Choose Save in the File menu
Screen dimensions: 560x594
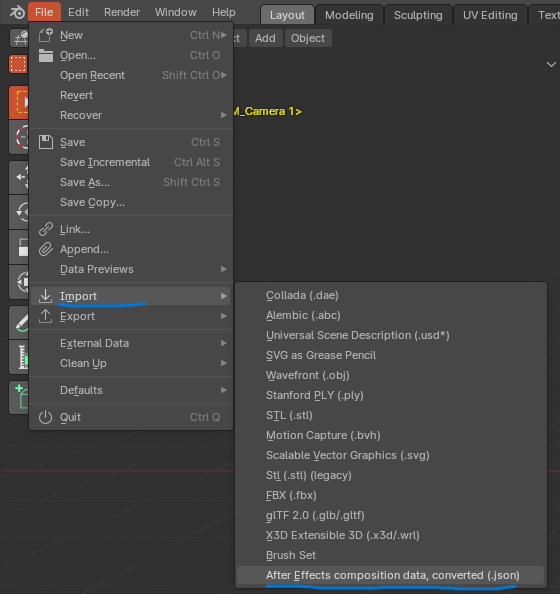click(131, 142)
